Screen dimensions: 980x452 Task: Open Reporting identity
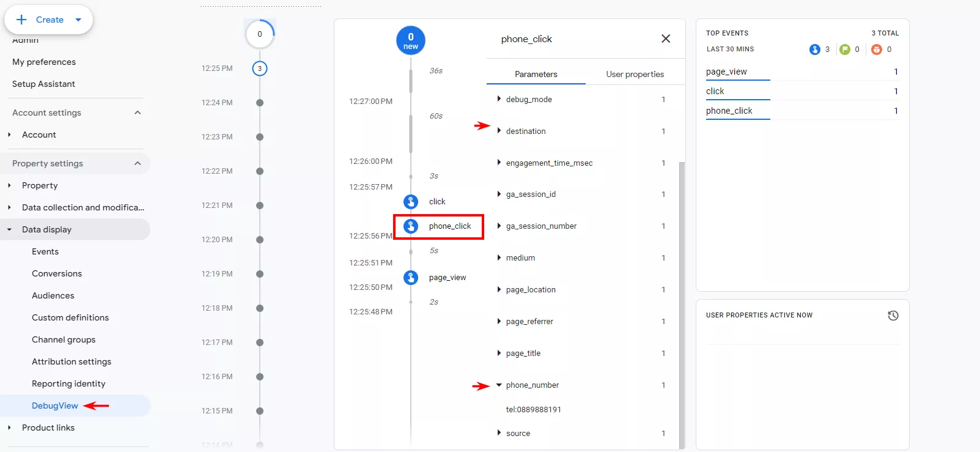point(68,383)
